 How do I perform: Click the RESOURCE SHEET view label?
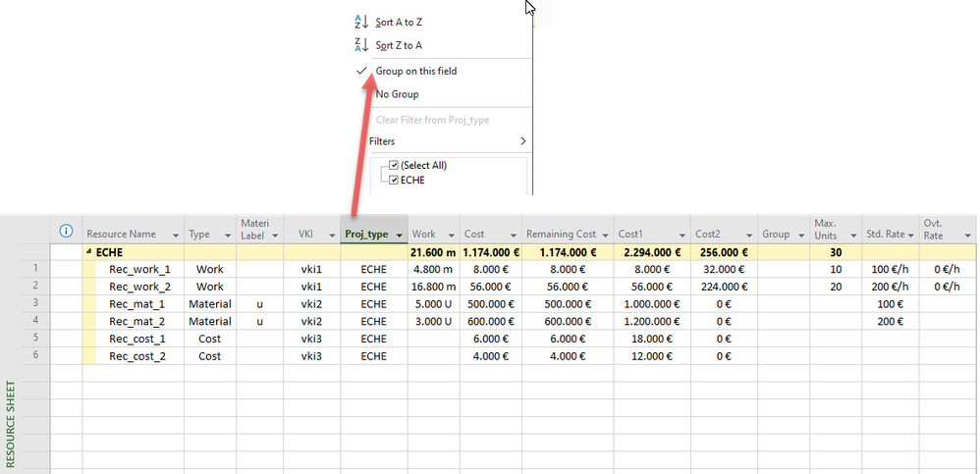tap(10, 423)
